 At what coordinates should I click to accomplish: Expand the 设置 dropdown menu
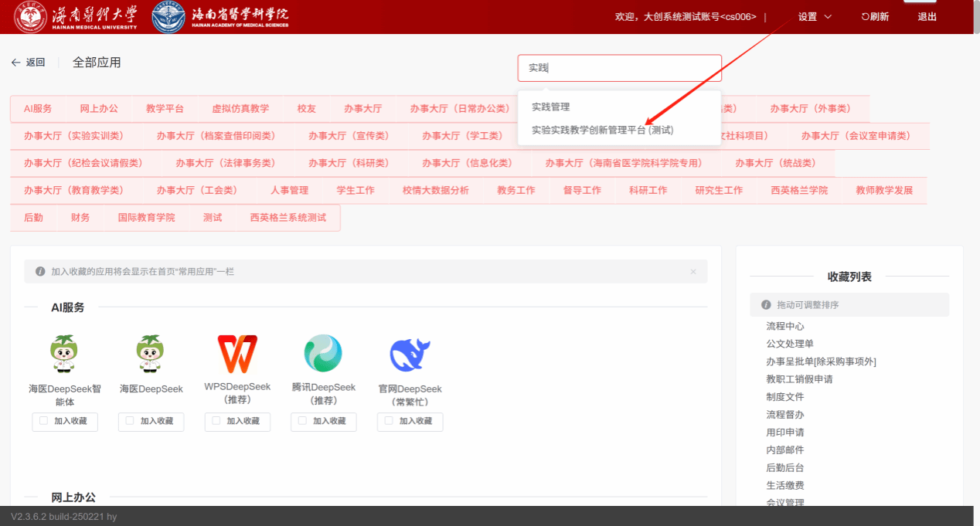tap(815, 17)
